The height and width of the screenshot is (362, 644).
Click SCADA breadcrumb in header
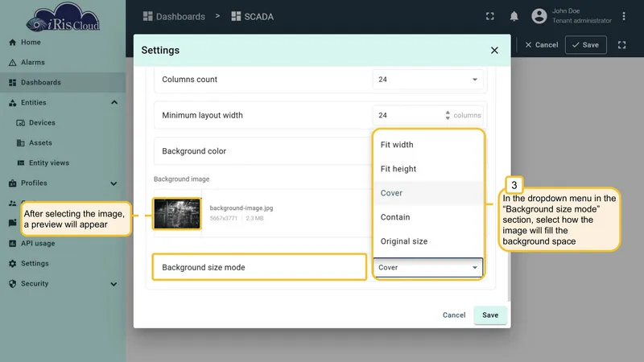click(252, 16)
